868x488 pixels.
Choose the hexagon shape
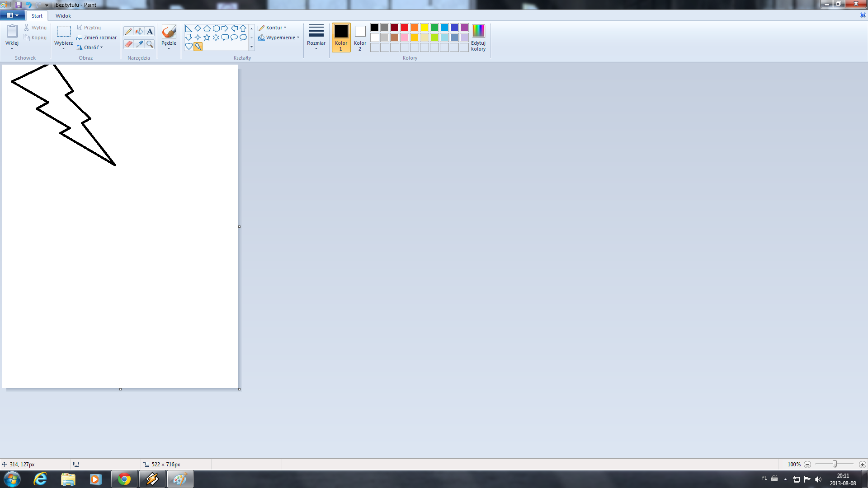click(216, 28)
